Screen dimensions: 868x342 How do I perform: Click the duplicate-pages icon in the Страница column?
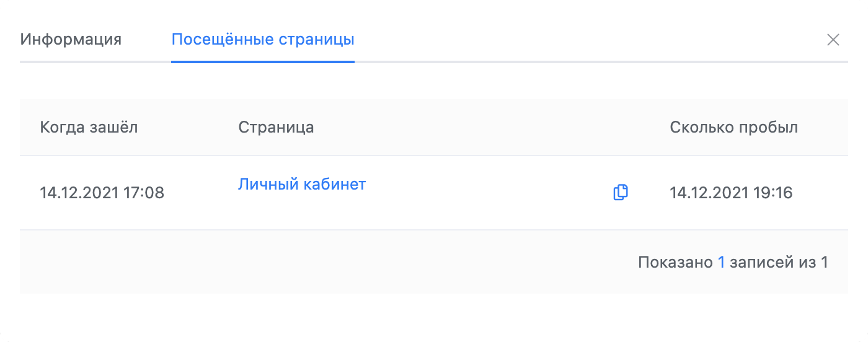coord(621,193)
